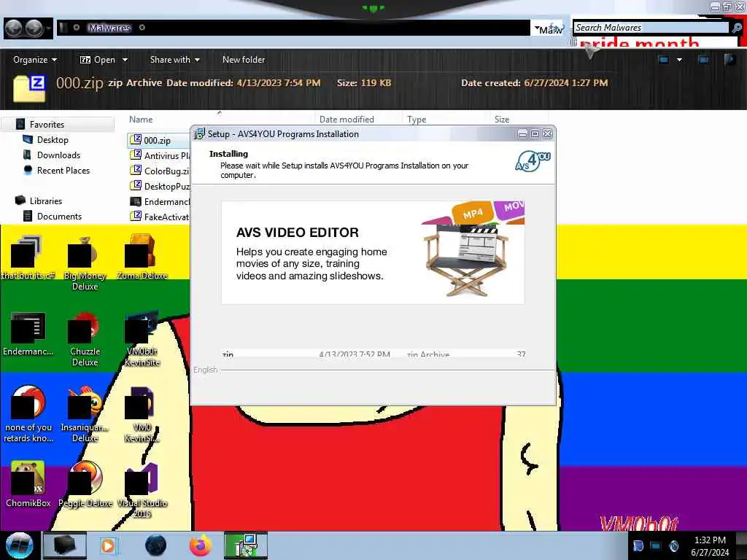The height and width of the screenshot is (560, 747).
Task: Sort by the Date modified column header
Action: [x=347, y=119]
